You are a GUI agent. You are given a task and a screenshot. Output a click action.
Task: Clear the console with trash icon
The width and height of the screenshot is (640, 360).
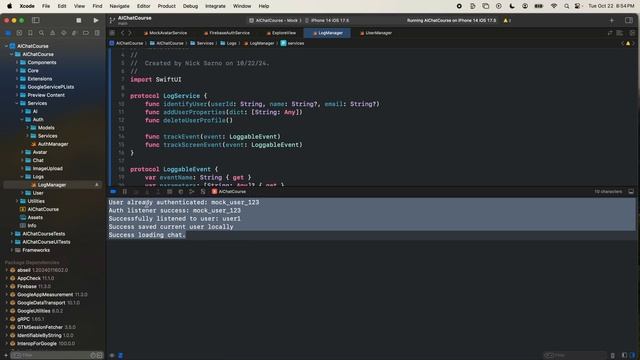click(613, 356)
